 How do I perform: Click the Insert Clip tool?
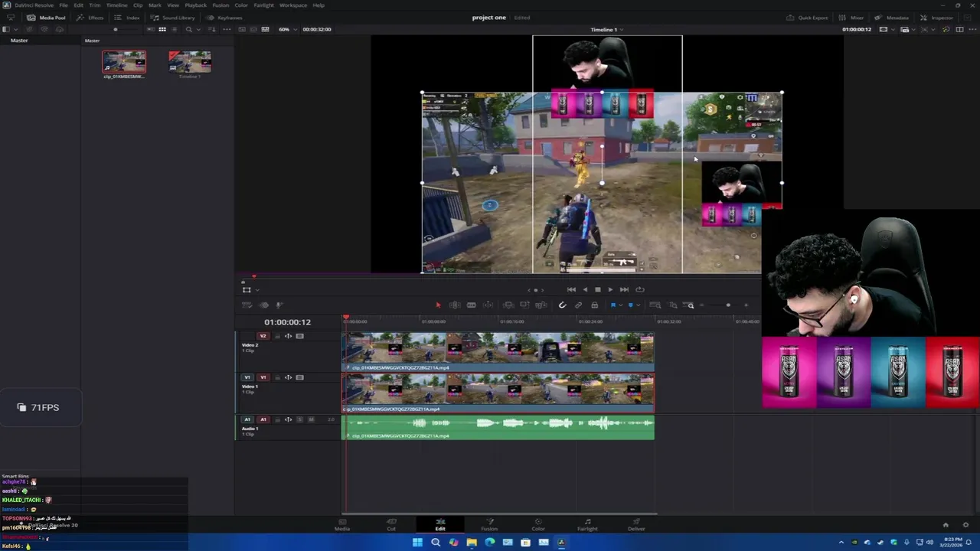(x=508, y=305)
